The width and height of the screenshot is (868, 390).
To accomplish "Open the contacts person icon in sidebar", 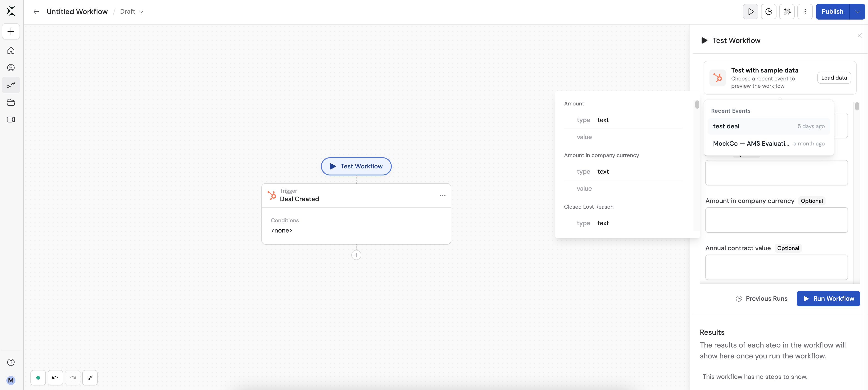I will (11, 68).
